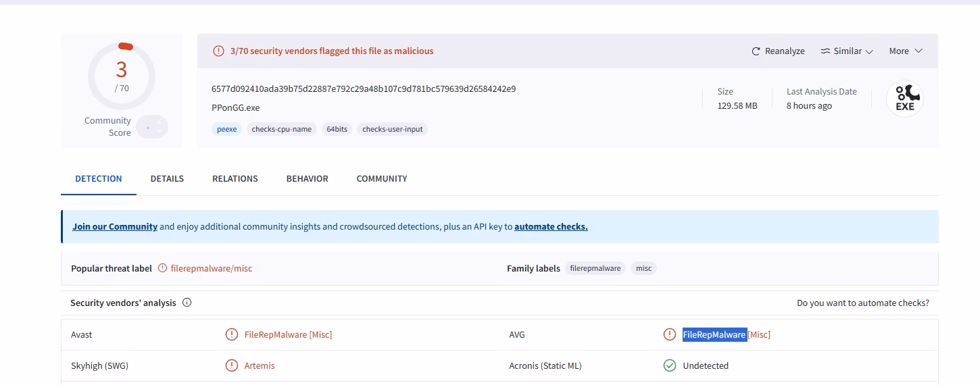
Task: Click the 3/70 detection score gauge
Action: click(122, 76)
